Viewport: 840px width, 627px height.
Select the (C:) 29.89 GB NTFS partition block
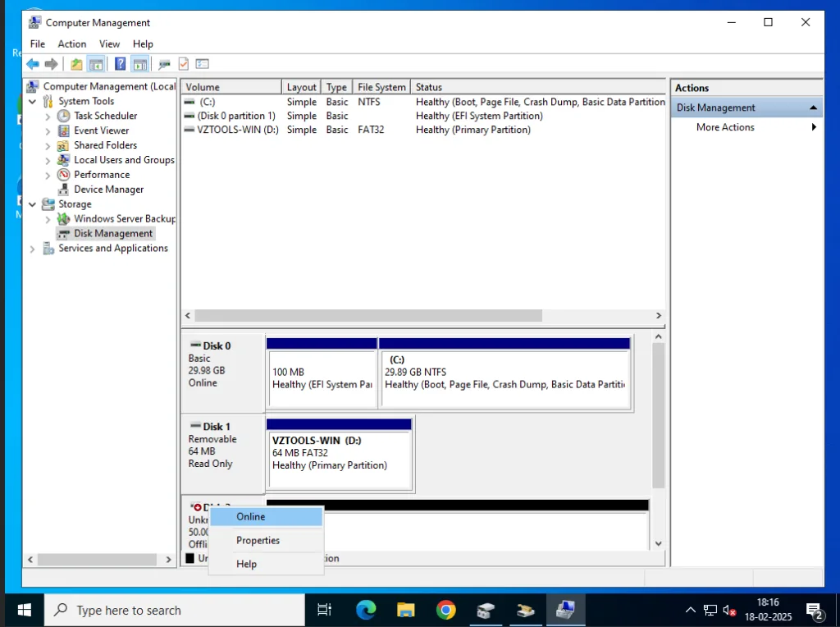coord(504,373)
